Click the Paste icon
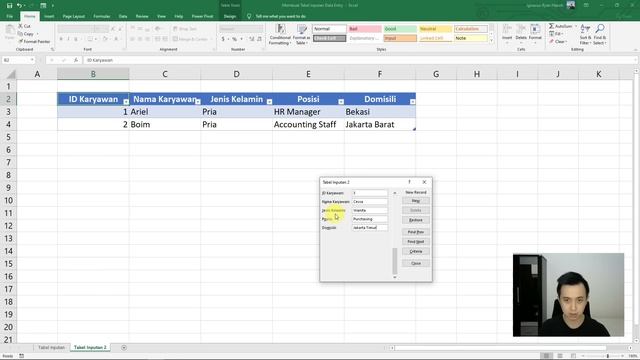640x360 pixels. [x=10, y=32]
